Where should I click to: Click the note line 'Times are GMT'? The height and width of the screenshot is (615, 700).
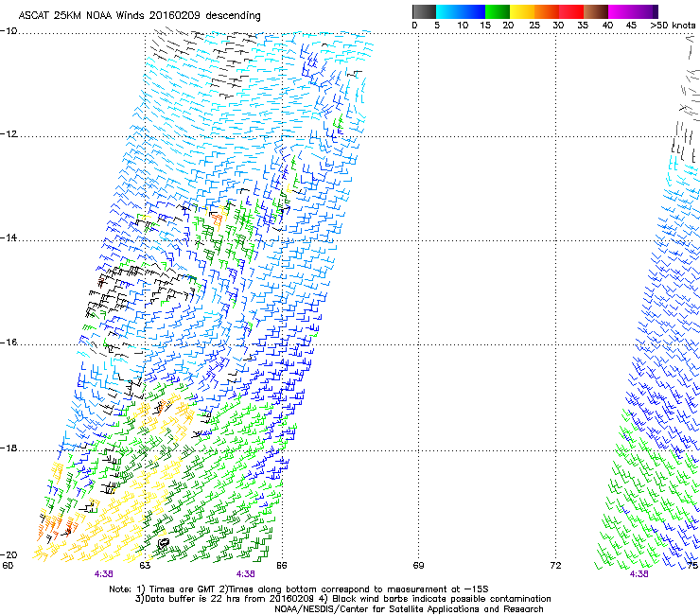[183, 589]
